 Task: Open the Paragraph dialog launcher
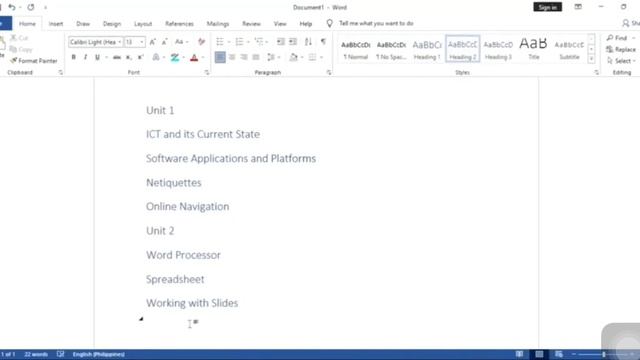[329, 73]
